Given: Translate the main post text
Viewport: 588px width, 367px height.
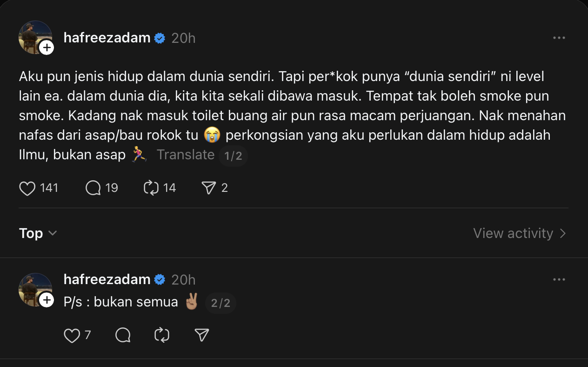Looking at the screenshot, I should click(185, 155).
